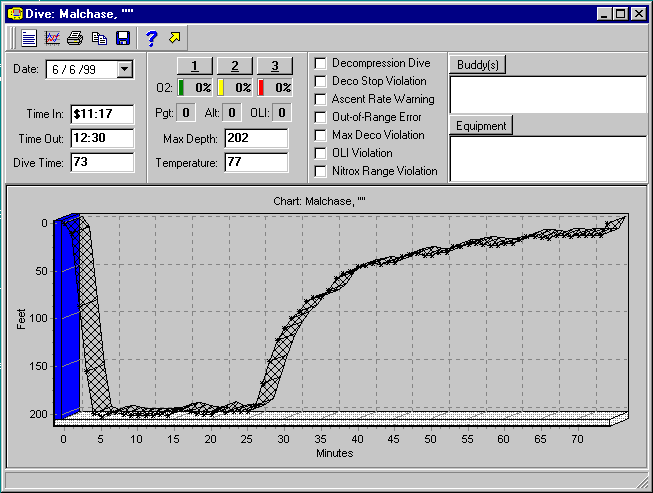653x493 pixels.
Task: Toggle Ascent Rate Warning checkbox
Action: [320, 99]
